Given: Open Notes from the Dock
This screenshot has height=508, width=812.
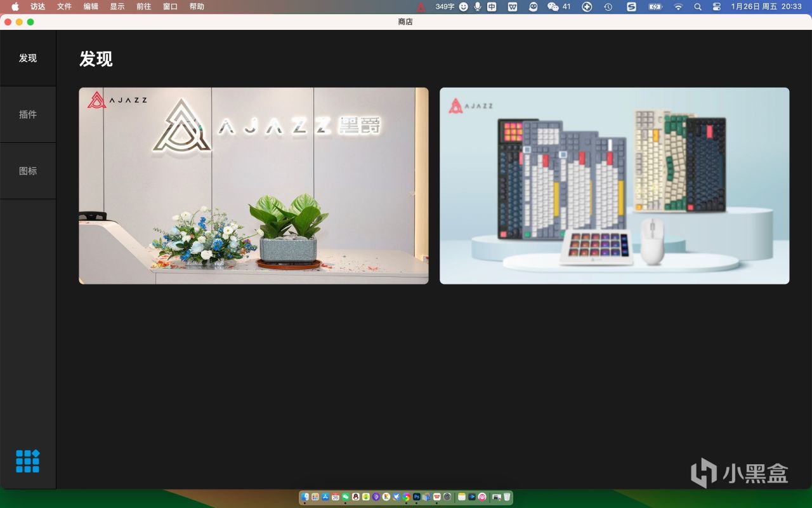Looking at the screenshot, I should [x=462, y=497].
